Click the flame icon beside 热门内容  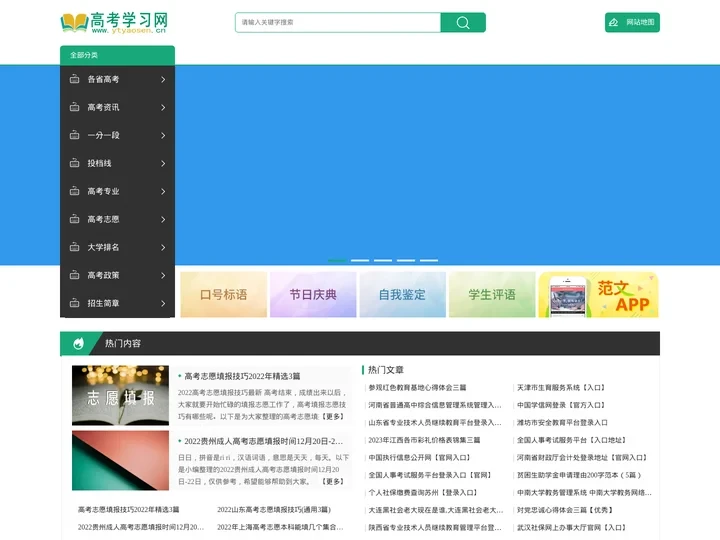79,343
